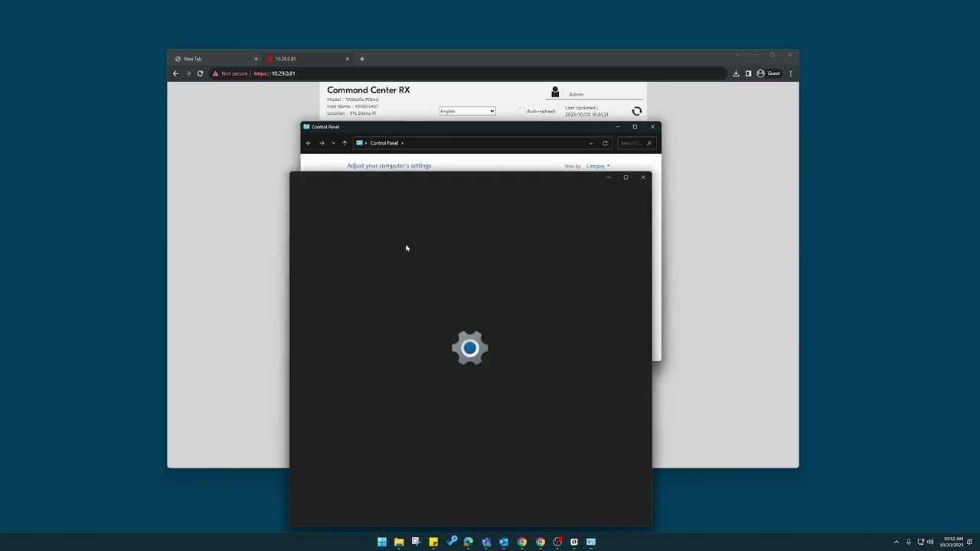Viewport: 980px width, 551px height.
Task: Select the 10.29.0.81 browser tab
Action: (x=306, y=59)
